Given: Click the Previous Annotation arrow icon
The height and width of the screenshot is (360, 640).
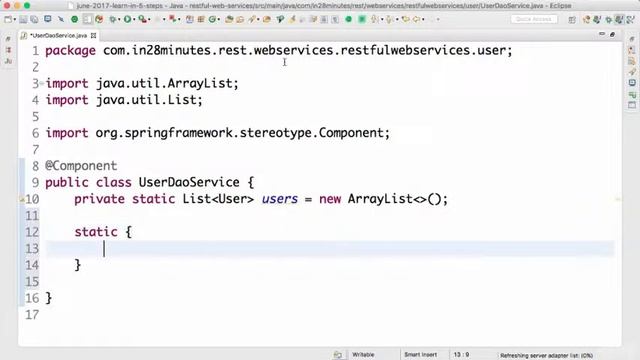Looking at the screenshot, I should [389, 19].
